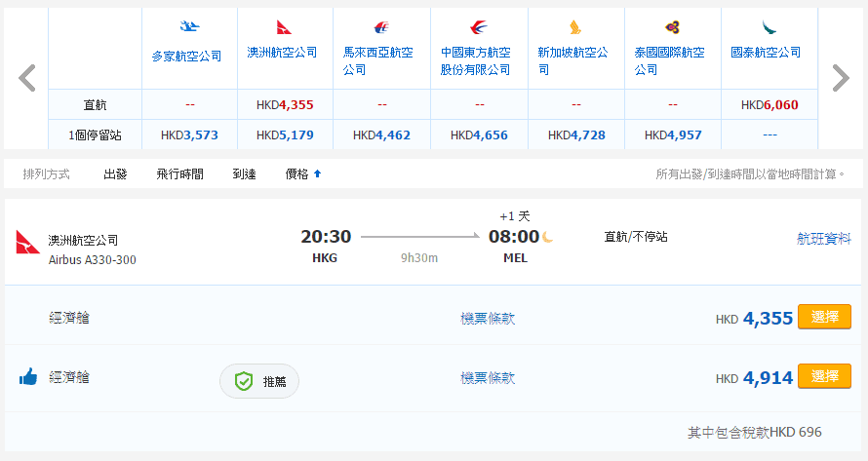Select the HKD 4,914 recommended fare
Screen dimensions: 868x461
click(x=824, y=377)
